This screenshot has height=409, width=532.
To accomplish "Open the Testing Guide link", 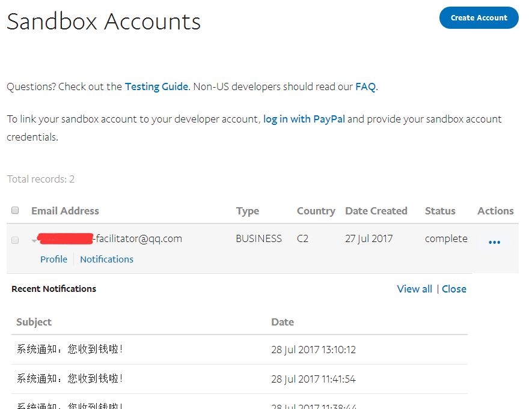I will (x=156, y=86).
